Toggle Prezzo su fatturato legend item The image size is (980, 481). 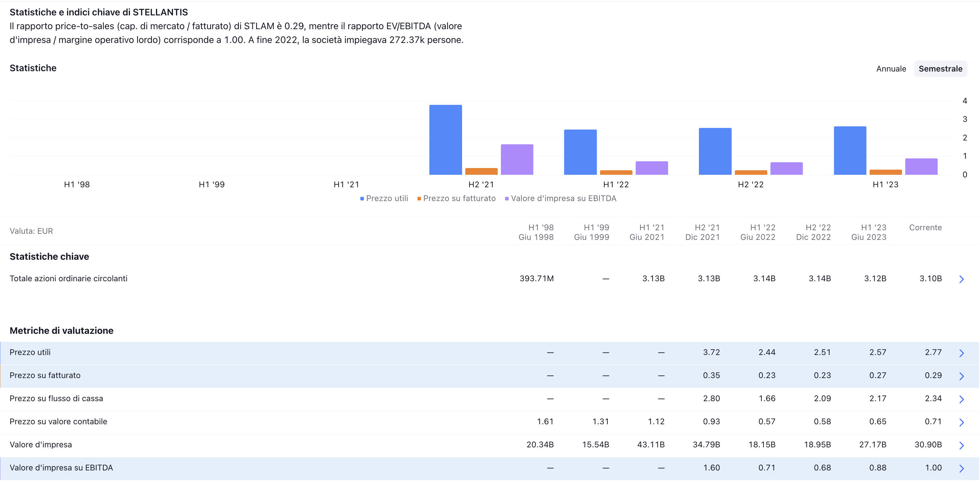tap(456, 198)
